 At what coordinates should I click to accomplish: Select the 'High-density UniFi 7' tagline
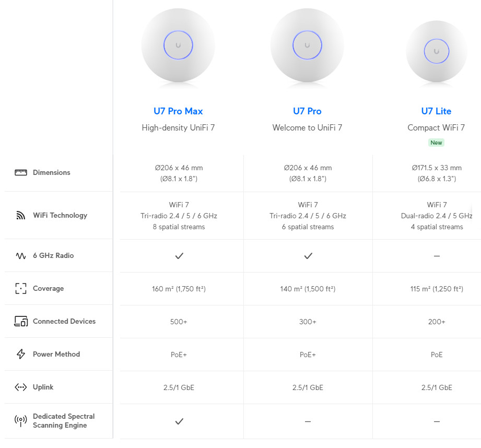click(178, 127)
